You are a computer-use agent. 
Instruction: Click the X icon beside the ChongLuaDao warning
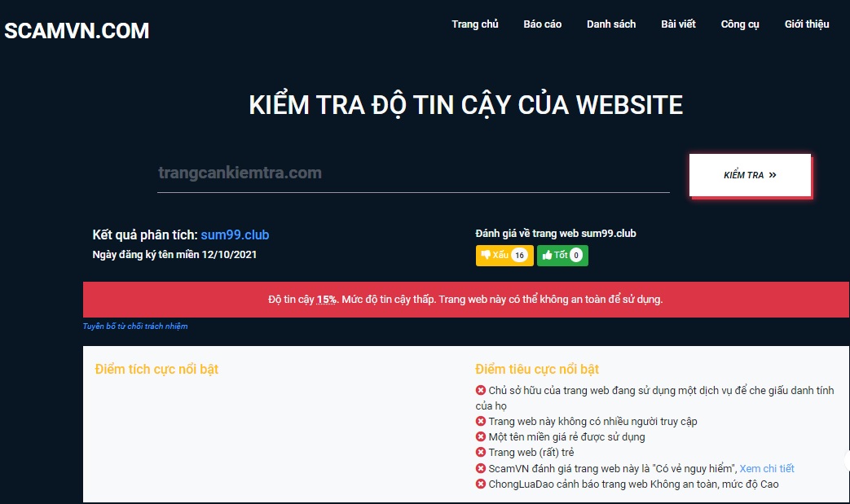479,483
